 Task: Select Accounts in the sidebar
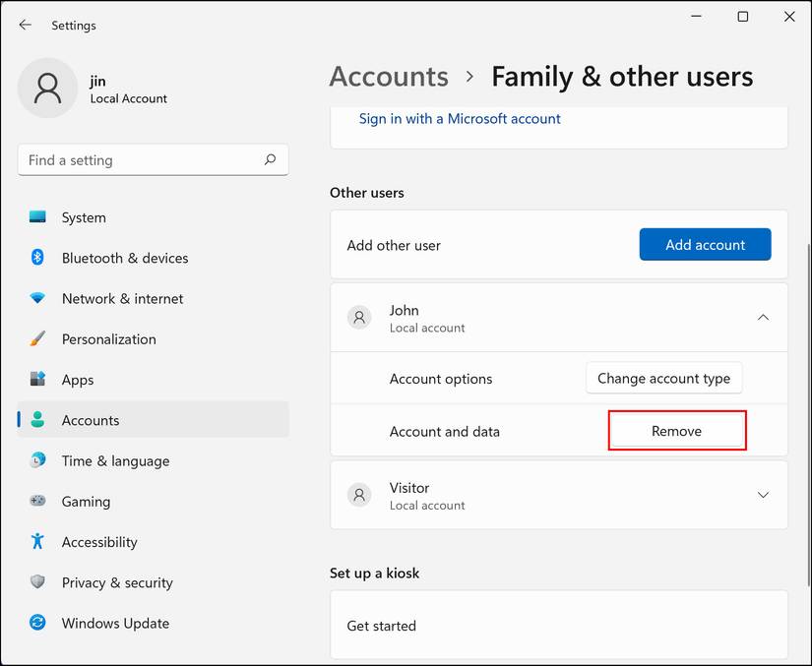91,420
